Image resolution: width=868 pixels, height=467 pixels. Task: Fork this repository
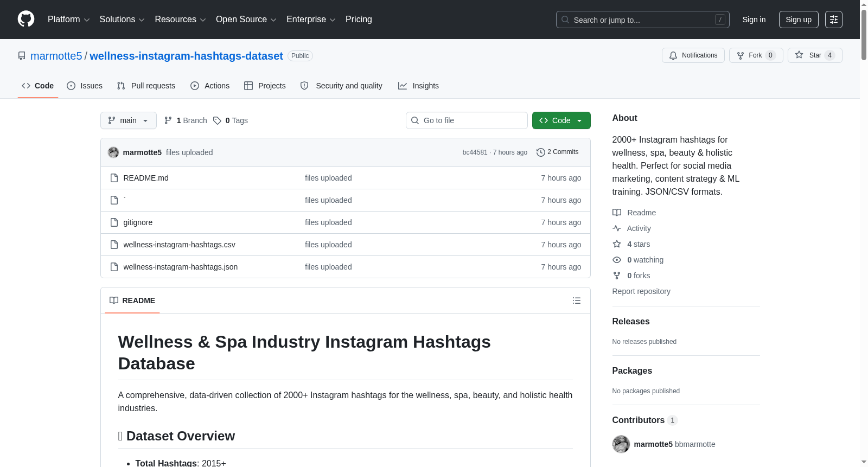click(x=756, y=55)
